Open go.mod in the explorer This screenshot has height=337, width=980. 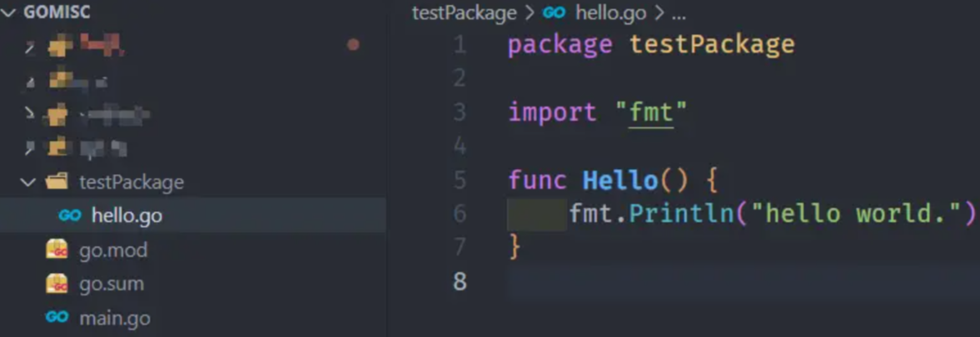coord(113,250)
